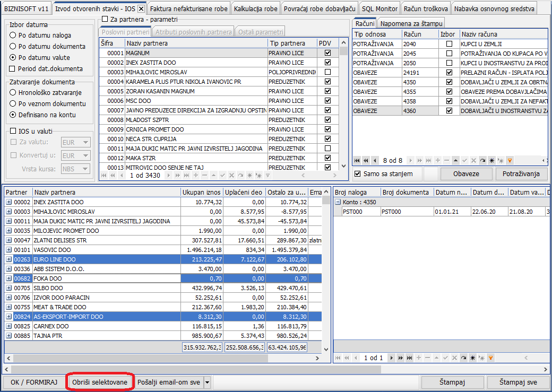Open 'Napomena za štampu' tab
Screen dimensions: 552x392
411,23
